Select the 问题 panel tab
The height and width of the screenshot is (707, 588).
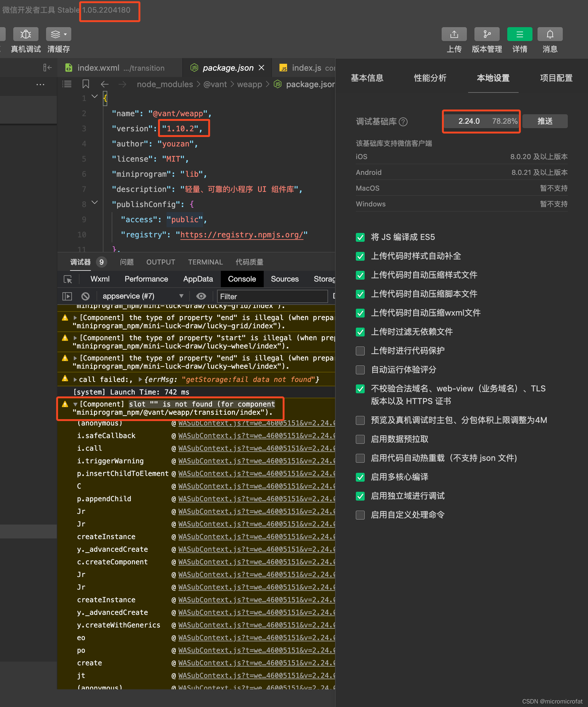click(127, 262)
